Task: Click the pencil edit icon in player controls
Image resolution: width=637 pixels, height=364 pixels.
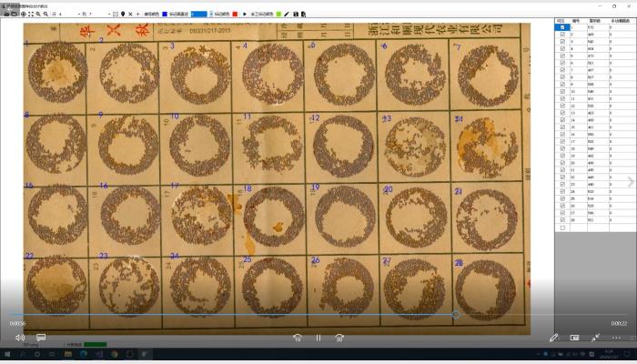Action: pos(553,338)
